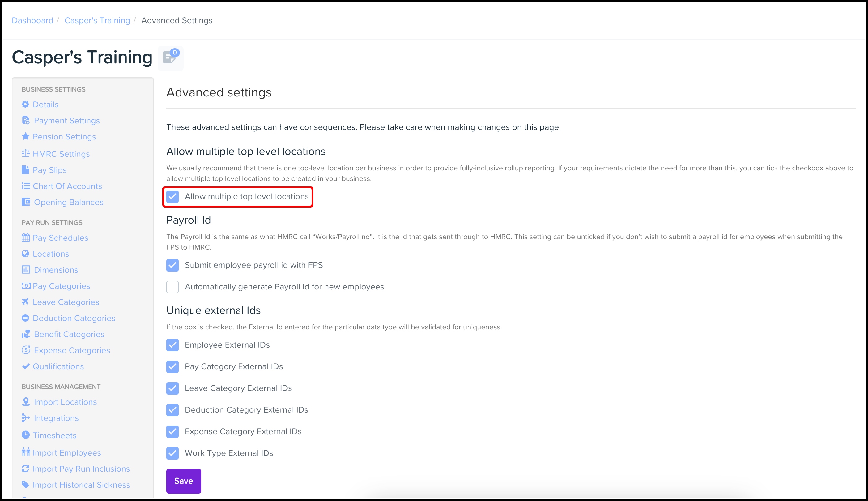868x501 pixels.
Task: Click the list icon for Chart Of Accounts
Action: coord(25,186)
